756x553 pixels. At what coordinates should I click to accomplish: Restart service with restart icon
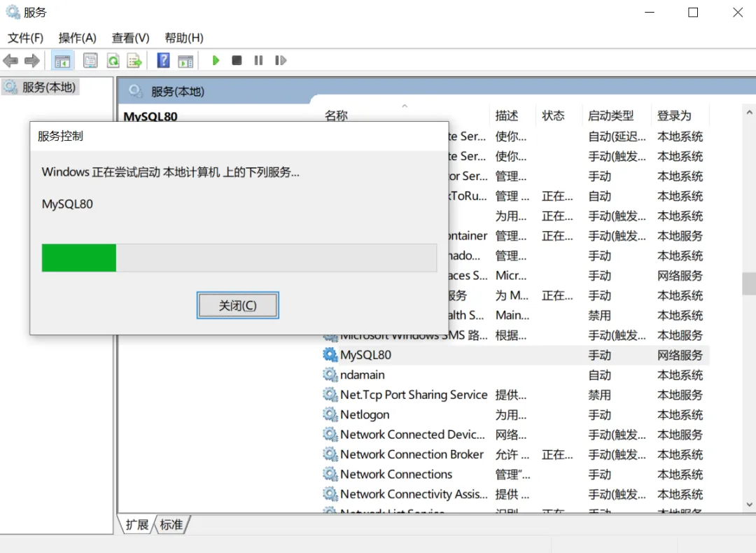[x=281, y=60]
